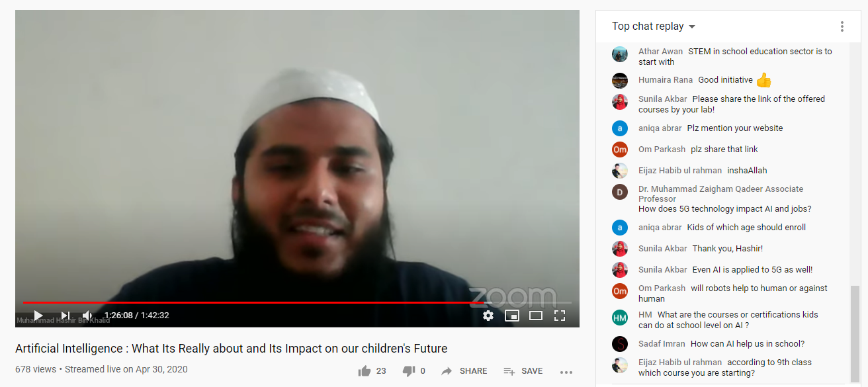Share this video
This screenshot has width=868, height=387.
(464, 371)
